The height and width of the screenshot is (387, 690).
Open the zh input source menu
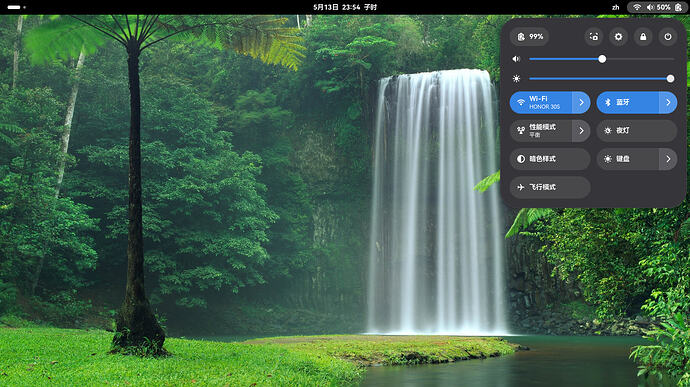[616, 7]
